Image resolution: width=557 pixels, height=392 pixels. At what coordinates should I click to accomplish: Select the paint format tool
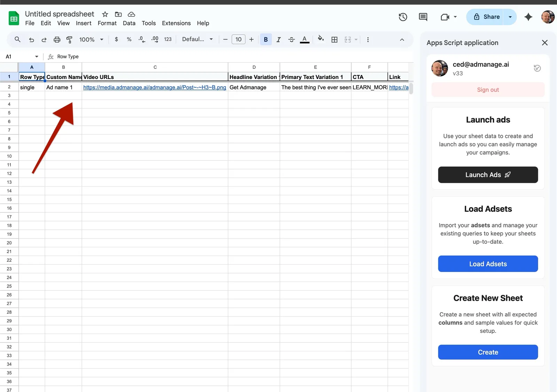pos(69,40)
